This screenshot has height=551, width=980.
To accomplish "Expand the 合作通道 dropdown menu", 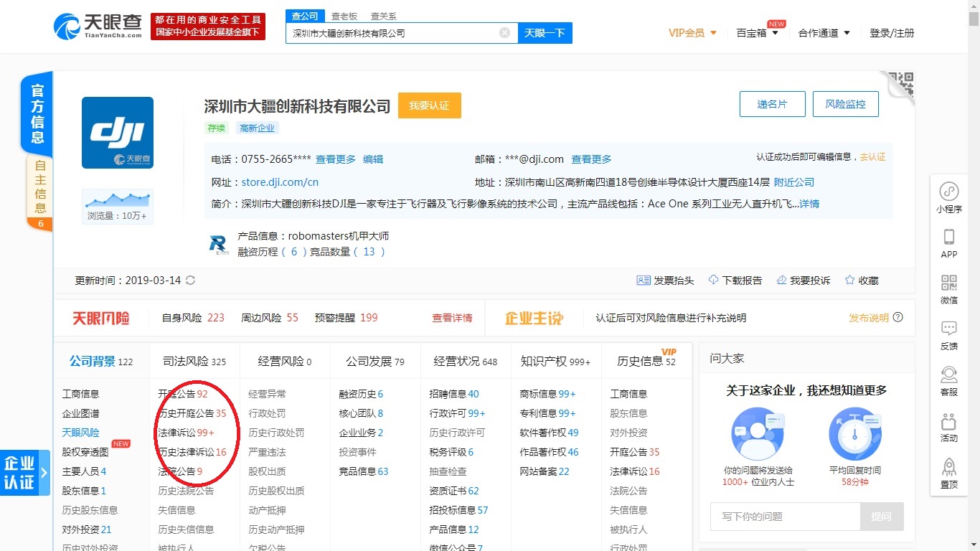I will tap(824, 33).
